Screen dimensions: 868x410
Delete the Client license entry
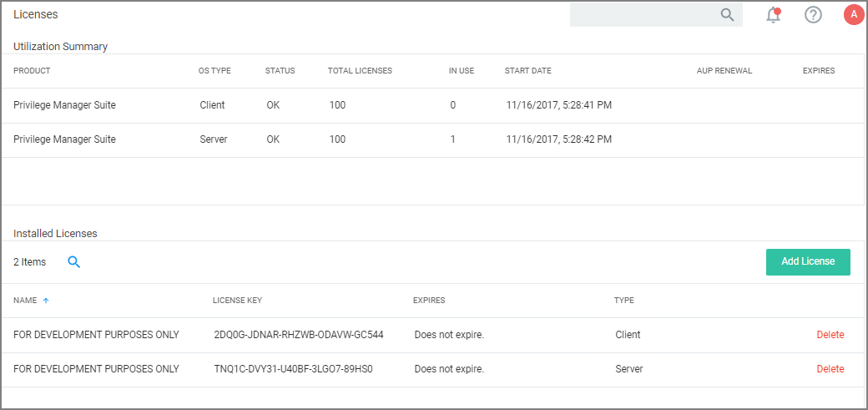(x=830, y=335)
